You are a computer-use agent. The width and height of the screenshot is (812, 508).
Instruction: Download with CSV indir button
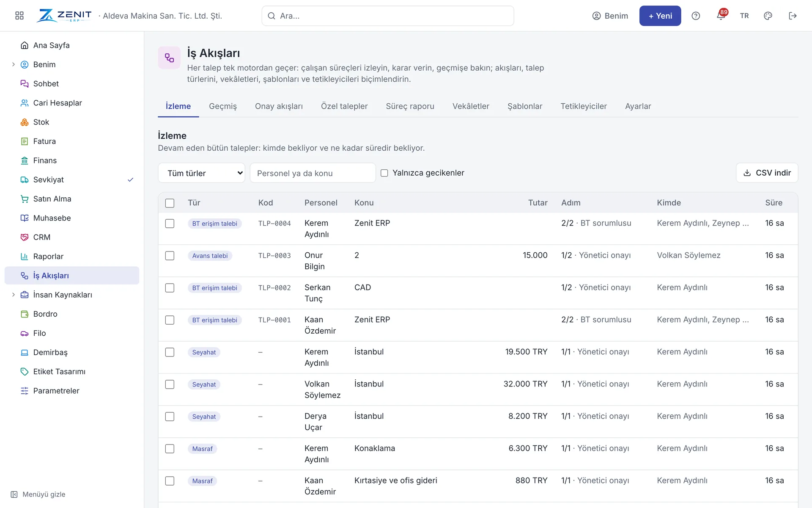767,173
